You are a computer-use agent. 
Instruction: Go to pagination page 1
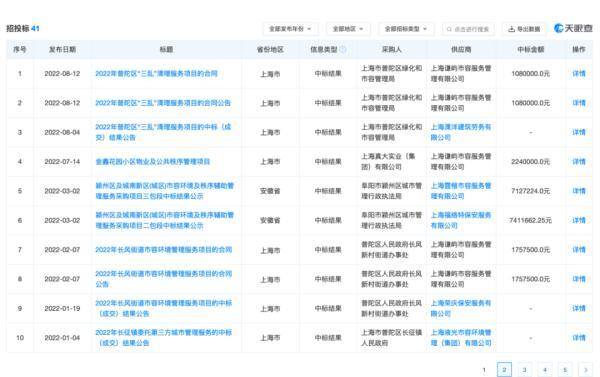(484, 370)
